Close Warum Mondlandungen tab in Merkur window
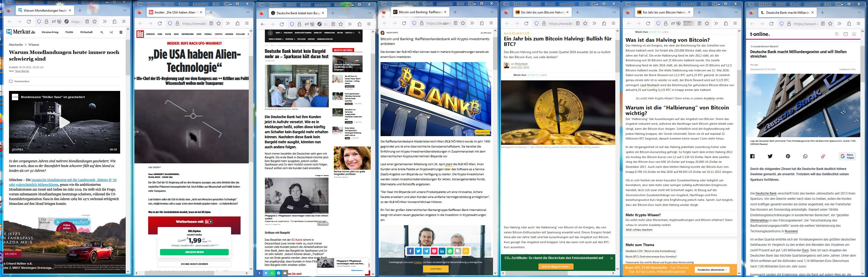This screenshot has width=868, height=277. point(70,11)
